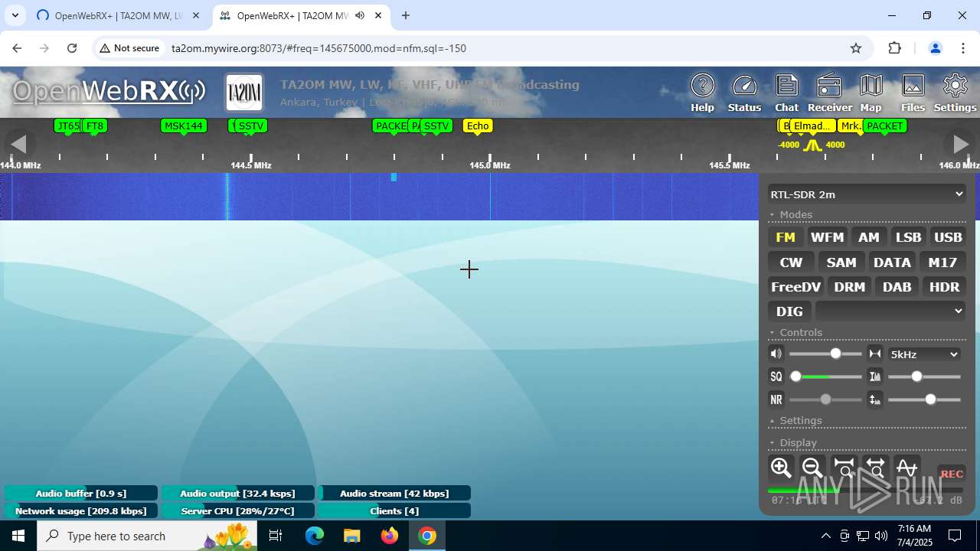Select SAM mode
The image size is (980, 551).
(841, 262)
